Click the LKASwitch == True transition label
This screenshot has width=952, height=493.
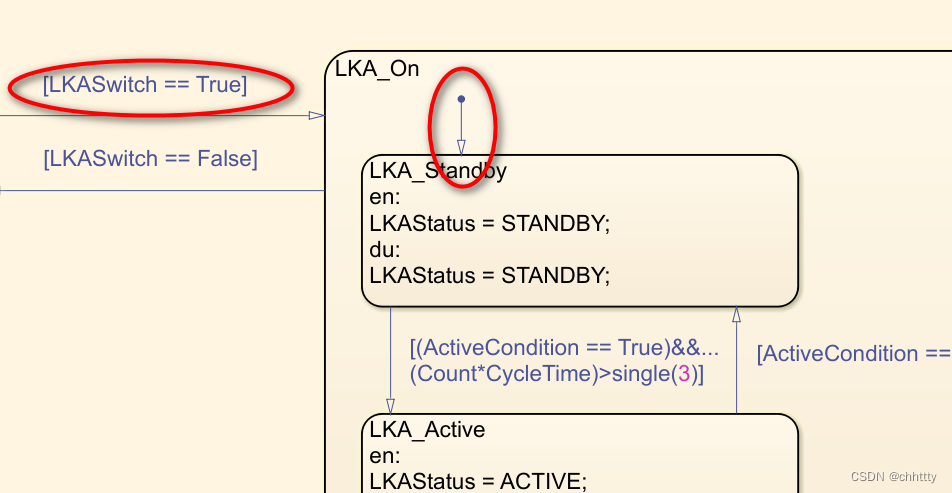tap(144, 85)
